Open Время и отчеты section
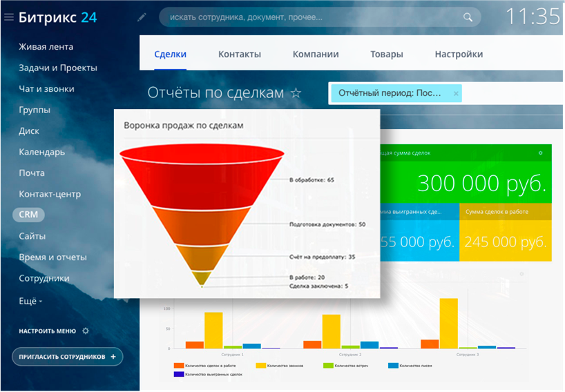The height and width of the screenshot is (392, 565). click(52, 257)
